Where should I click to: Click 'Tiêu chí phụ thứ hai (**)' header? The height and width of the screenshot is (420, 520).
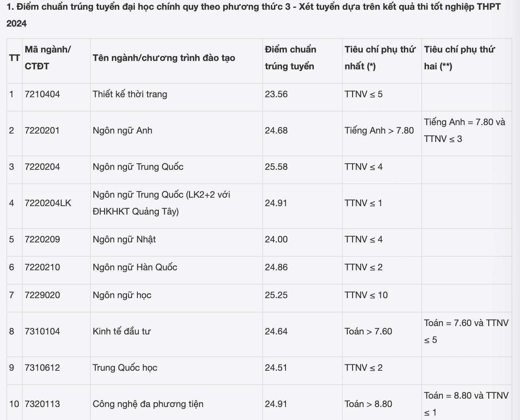click(x=459, y=58)
